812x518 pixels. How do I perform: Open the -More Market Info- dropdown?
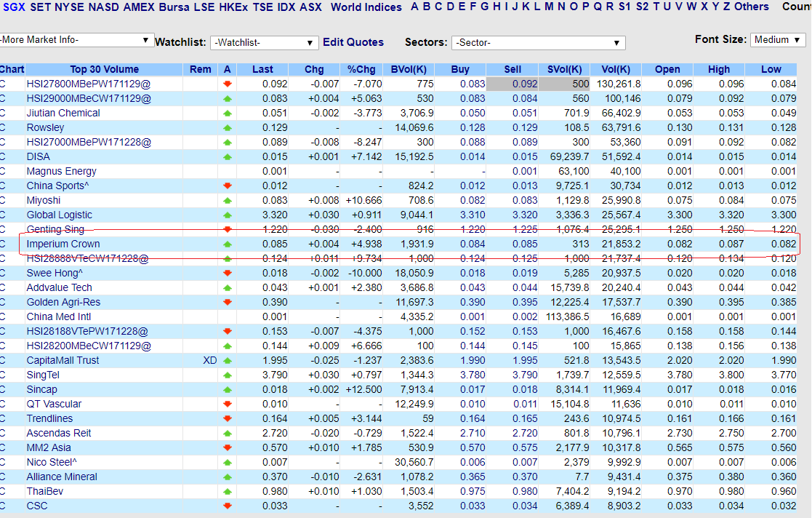75,39
